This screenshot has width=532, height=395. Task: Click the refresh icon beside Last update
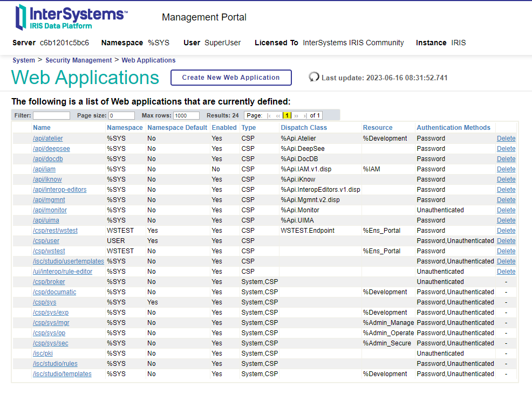point(314,77)
